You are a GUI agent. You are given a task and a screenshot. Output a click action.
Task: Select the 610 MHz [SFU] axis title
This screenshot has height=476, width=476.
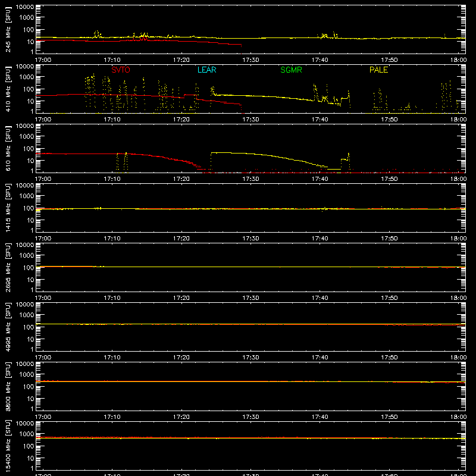(x=8, y=148)
